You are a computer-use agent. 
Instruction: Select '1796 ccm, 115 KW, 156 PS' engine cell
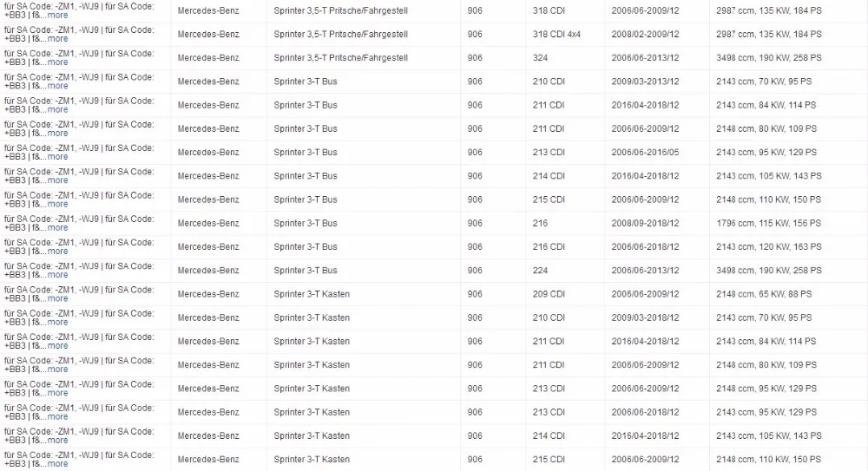(768, 223)
